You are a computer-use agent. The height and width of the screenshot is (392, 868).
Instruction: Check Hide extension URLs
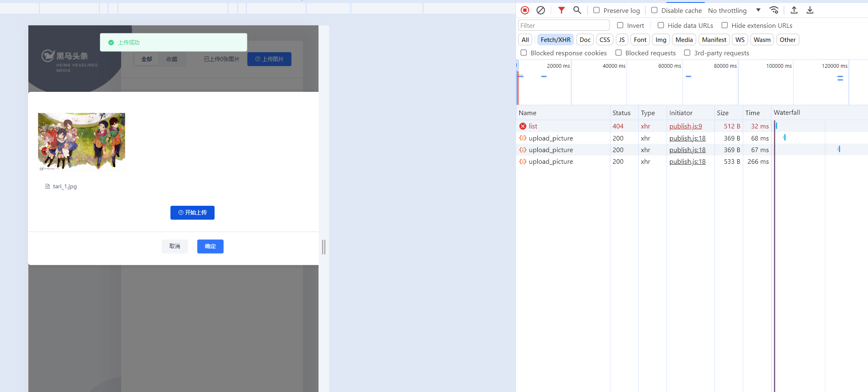(x=724, y=25)
